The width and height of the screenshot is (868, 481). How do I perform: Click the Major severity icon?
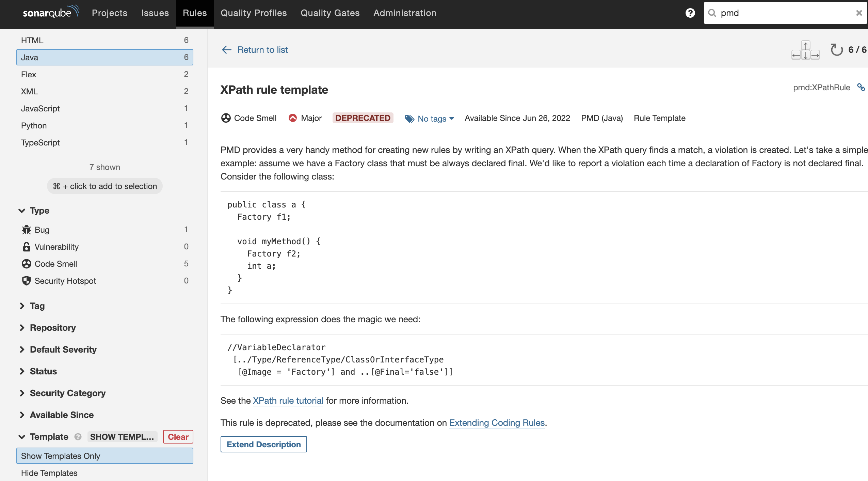[x=292, y=118]
